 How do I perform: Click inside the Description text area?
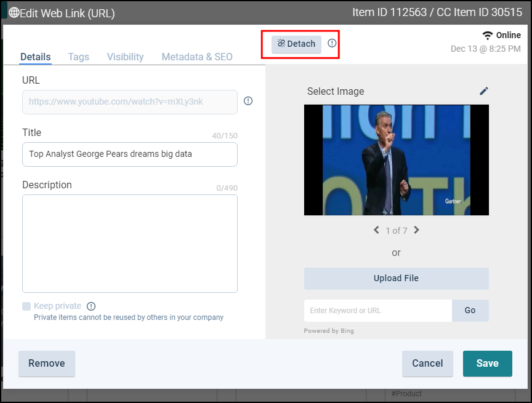130,244
